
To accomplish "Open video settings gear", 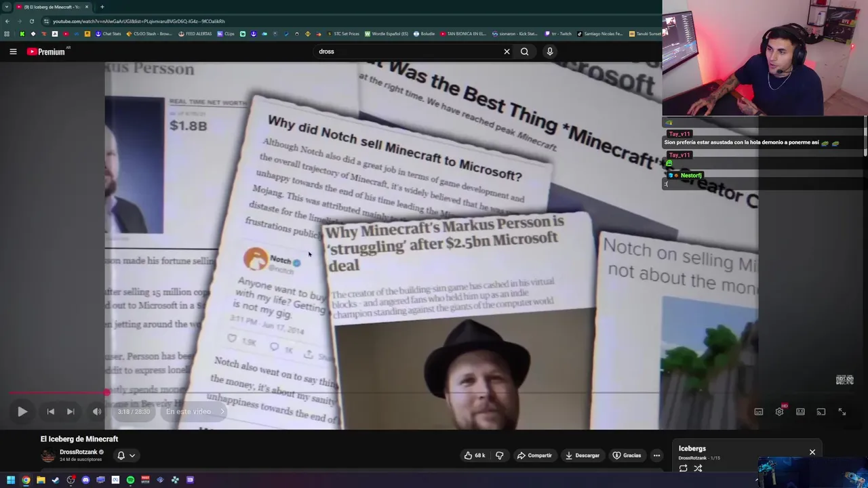I will [779, 411].
